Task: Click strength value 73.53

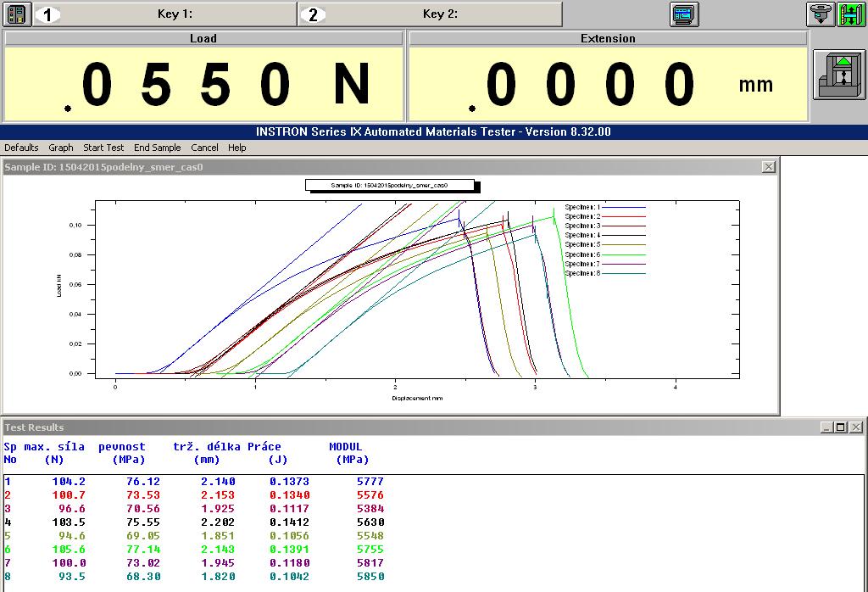Action: [x=142, y=495]
